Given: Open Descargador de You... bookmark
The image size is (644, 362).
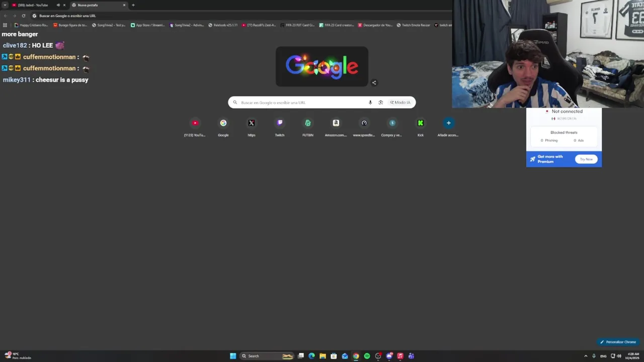Looking at the screenshot, I should click(x=375, y=25).
